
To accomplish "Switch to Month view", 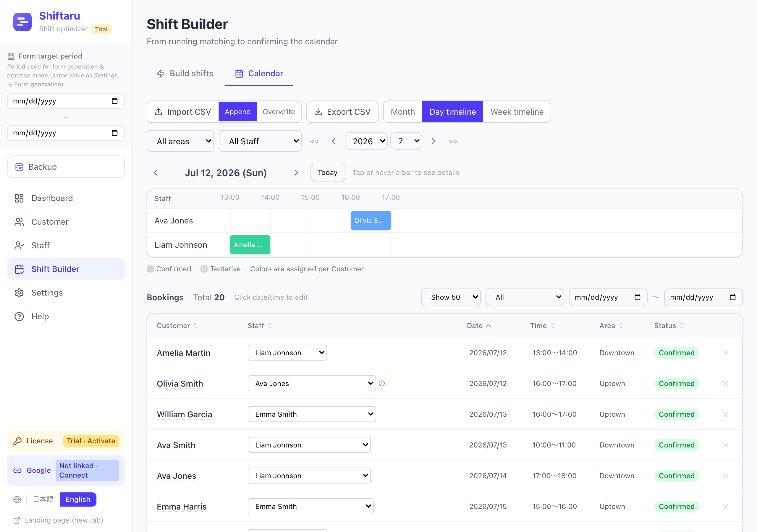I will [x=403, y=112].
